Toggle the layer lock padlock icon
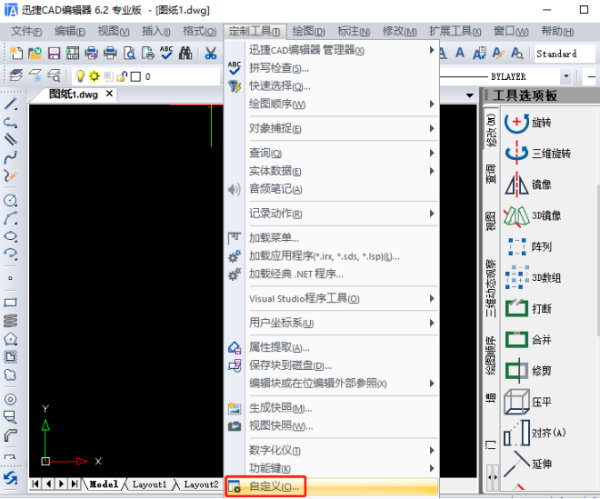600x499 pixels. pyautogui.click(x=122, y=77)
